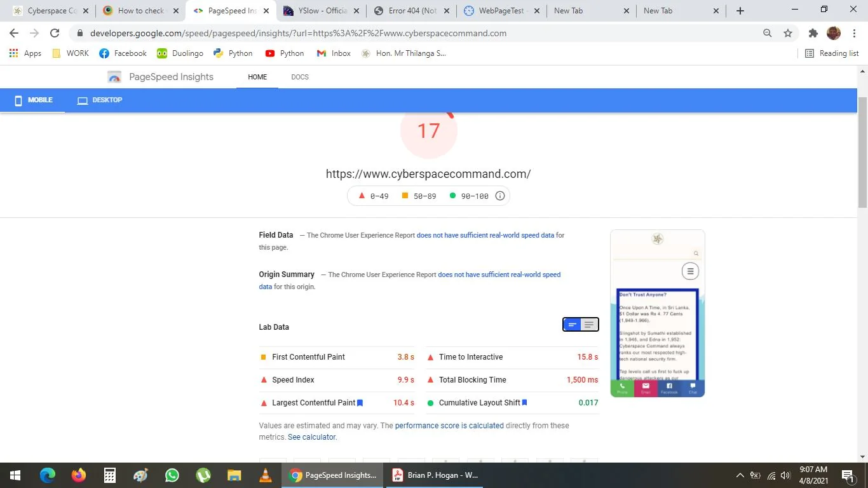
Task: Click the First Contentful Paint metric label
Action: pos(308,357)
